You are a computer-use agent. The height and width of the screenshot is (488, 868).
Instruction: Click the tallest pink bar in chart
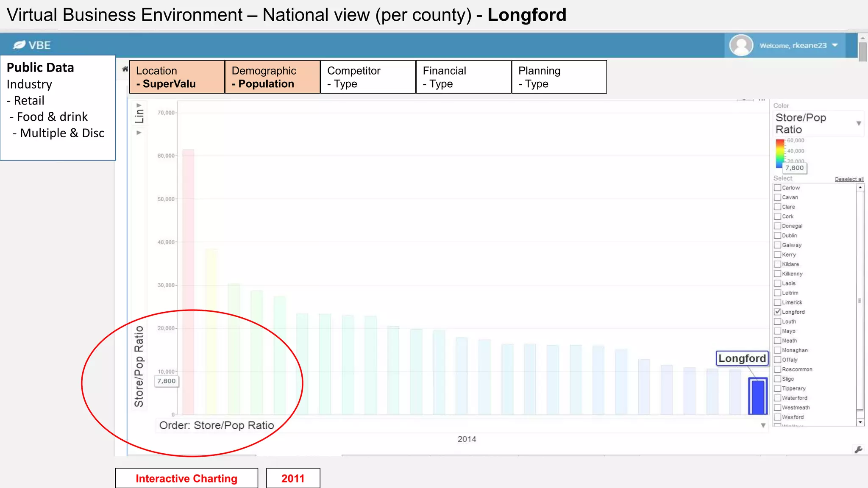188,282
